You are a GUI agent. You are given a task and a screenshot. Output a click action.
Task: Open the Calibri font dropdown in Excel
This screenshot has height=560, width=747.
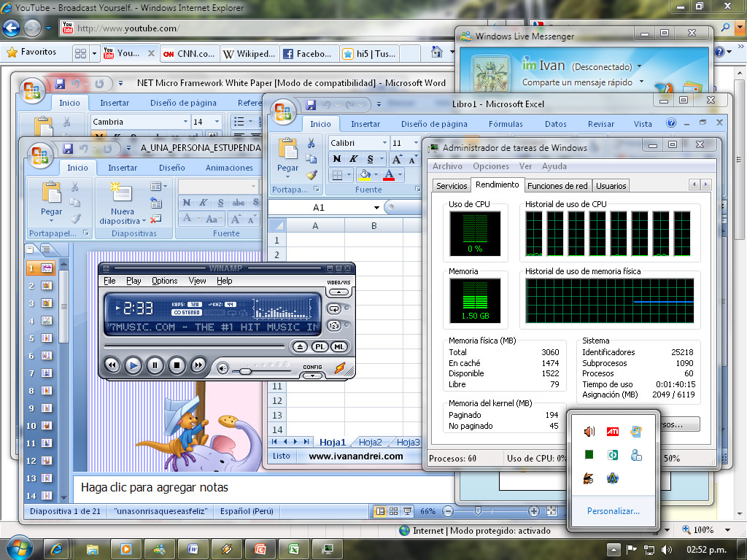pos(384,143)
